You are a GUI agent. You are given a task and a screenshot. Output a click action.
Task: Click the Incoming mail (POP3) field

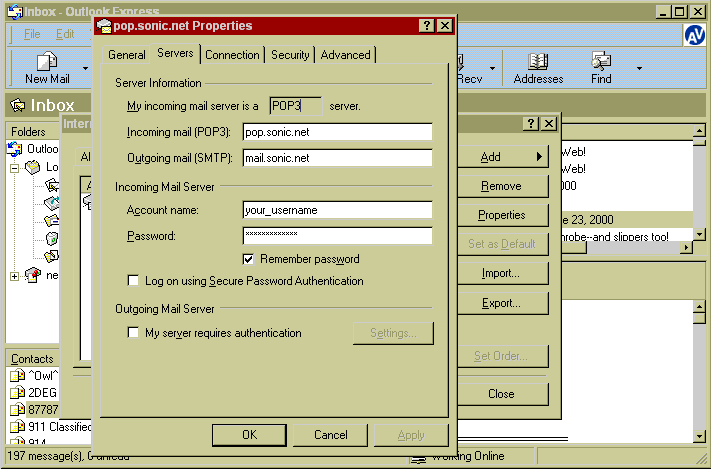(337, 132)
